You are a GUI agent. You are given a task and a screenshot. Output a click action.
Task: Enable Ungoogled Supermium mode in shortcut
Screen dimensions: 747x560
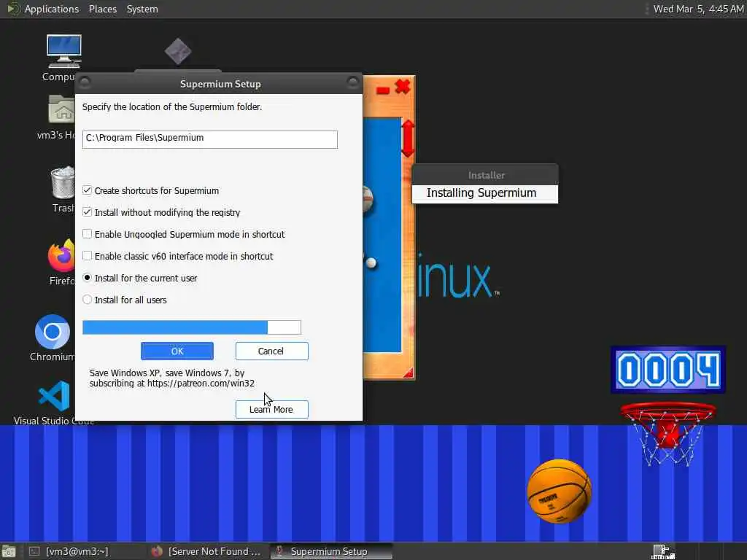pos(88,234)
